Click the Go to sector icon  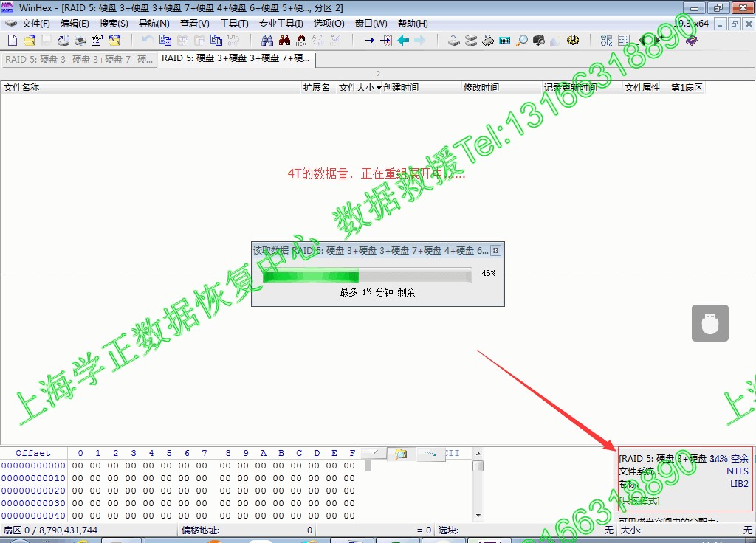pos(386,41)
